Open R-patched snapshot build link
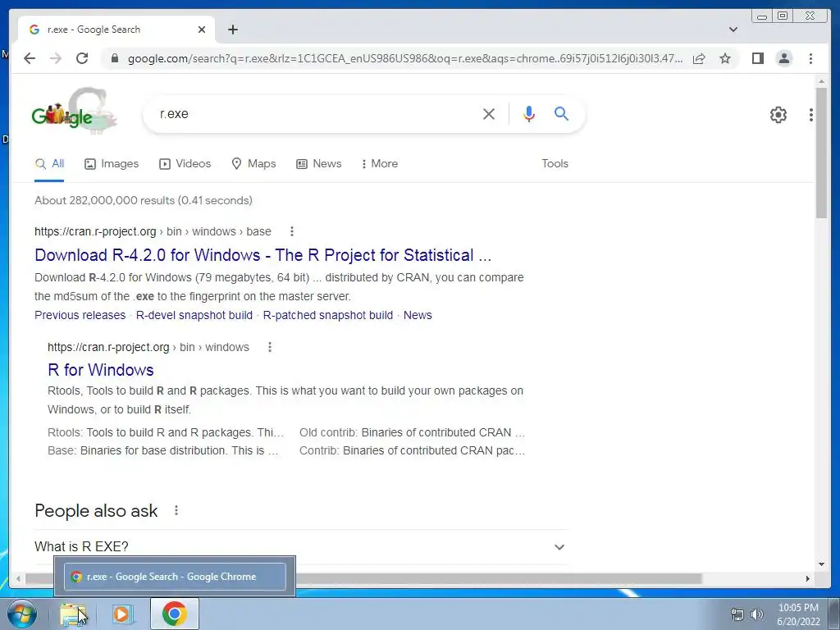The height and width of the screenshot is (630, 840). pos(328,315)
